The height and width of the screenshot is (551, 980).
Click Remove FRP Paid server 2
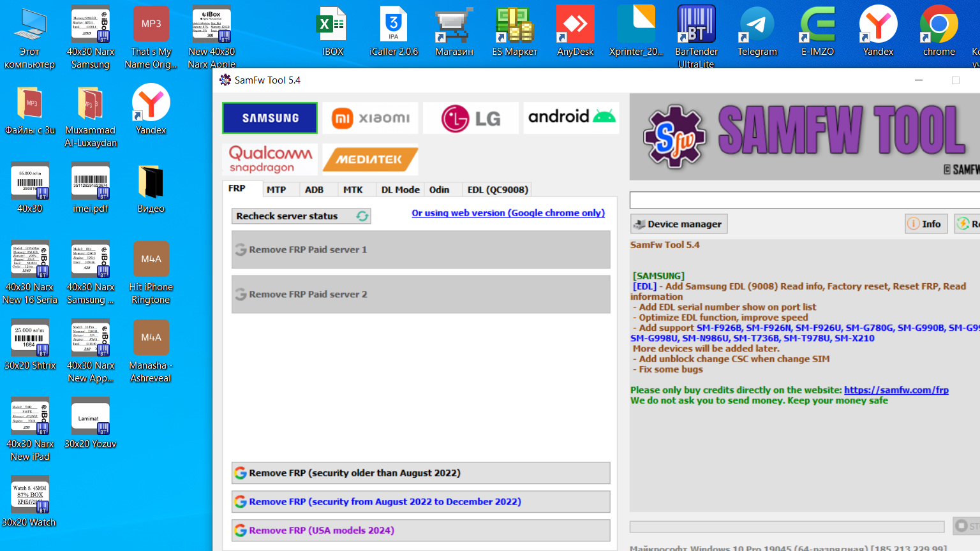coord(421,294)
